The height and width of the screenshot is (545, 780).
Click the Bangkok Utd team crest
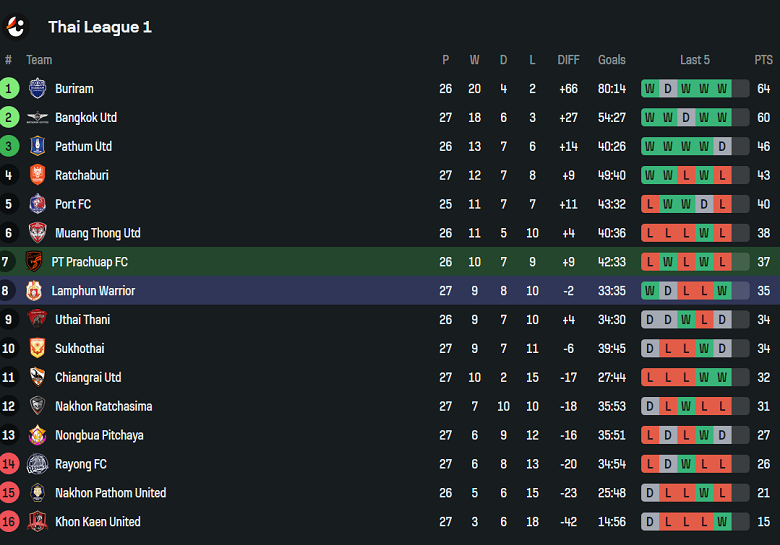[37, 117]
